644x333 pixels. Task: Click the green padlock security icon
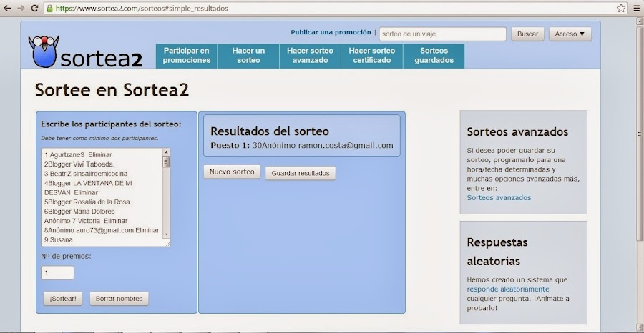coord(49,8)
